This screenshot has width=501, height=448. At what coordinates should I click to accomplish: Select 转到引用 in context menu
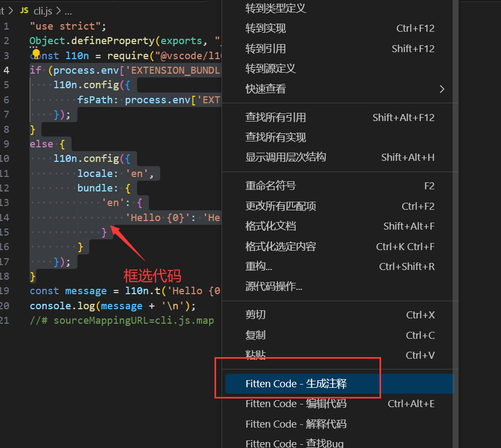click(x=340, y=48)
